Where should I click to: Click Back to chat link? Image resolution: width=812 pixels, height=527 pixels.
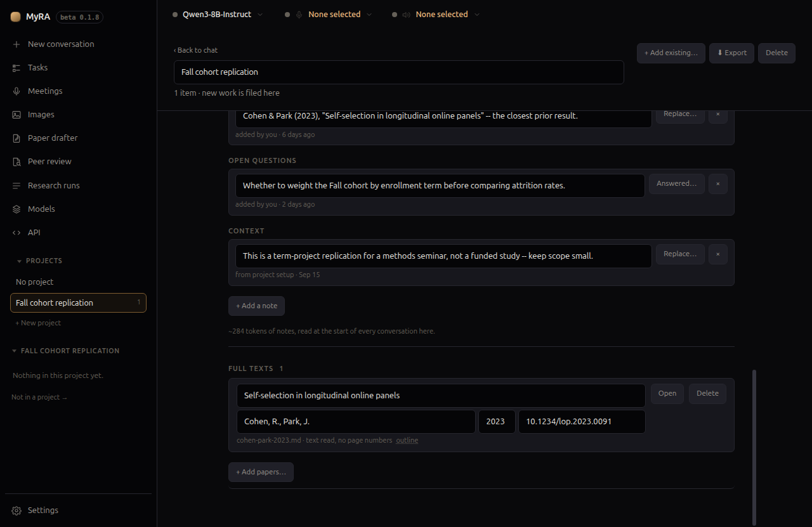tap(196, 50)
